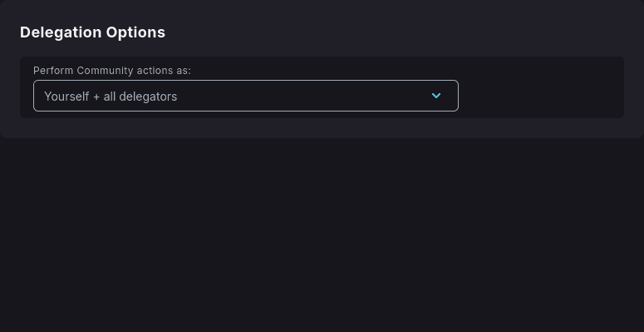Image resolution: width=644 pixels, height=332 pixels.
Task: Click the word 'all' in the selected option
Action: [109, 97]
